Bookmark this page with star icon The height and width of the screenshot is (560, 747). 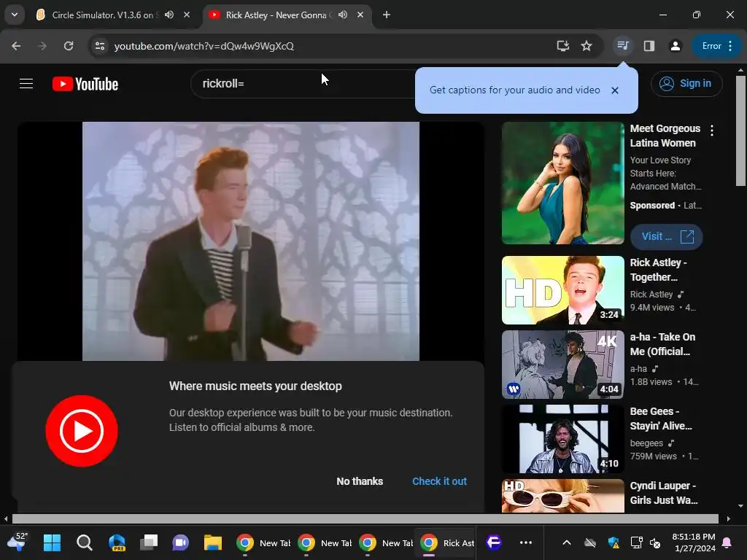tap(587, 46)
